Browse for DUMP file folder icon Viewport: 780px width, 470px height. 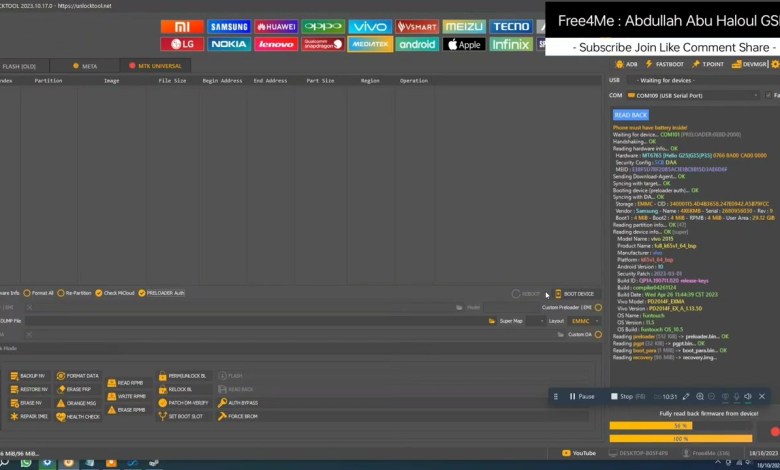pos(491,321)
